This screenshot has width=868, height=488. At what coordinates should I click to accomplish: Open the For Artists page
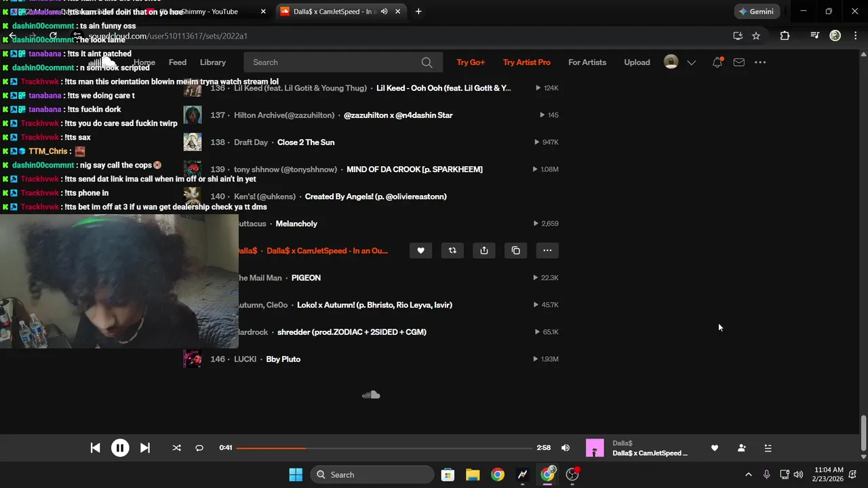(587, 62)
